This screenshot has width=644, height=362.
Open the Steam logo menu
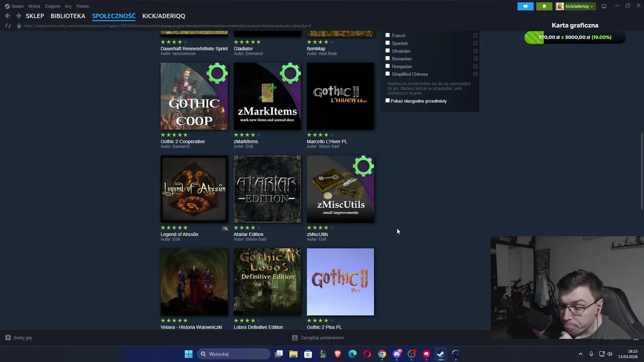[x=7, y=6]
